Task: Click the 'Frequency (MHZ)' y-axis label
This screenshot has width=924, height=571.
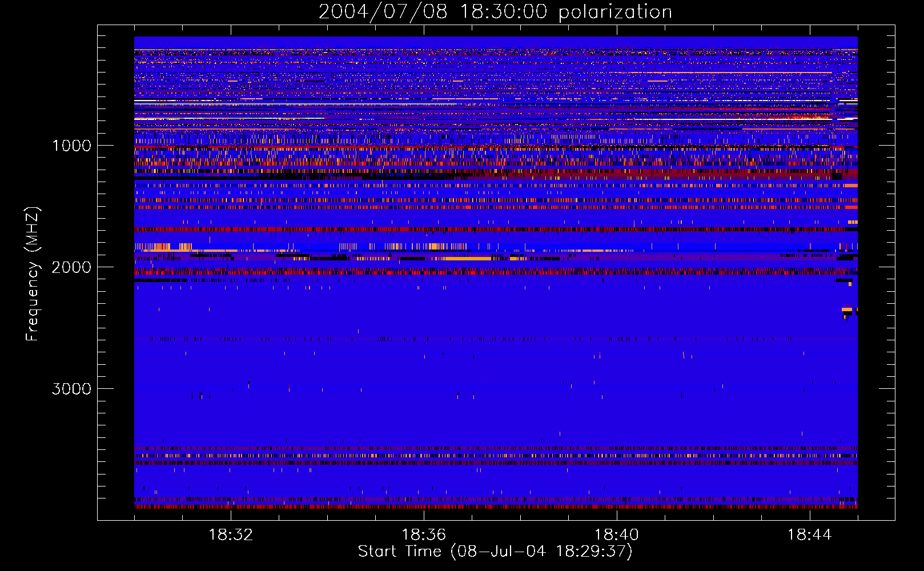Action: tap(33, 274)
